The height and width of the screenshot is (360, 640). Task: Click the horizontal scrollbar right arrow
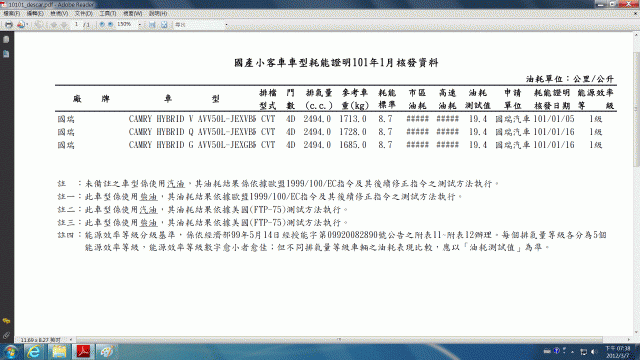point(629,340)
